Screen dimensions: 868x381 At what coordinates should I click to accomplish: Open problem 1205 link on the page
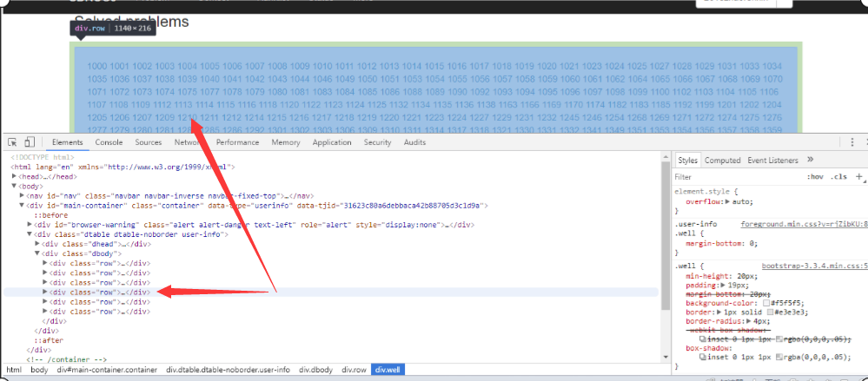[96, 117]
